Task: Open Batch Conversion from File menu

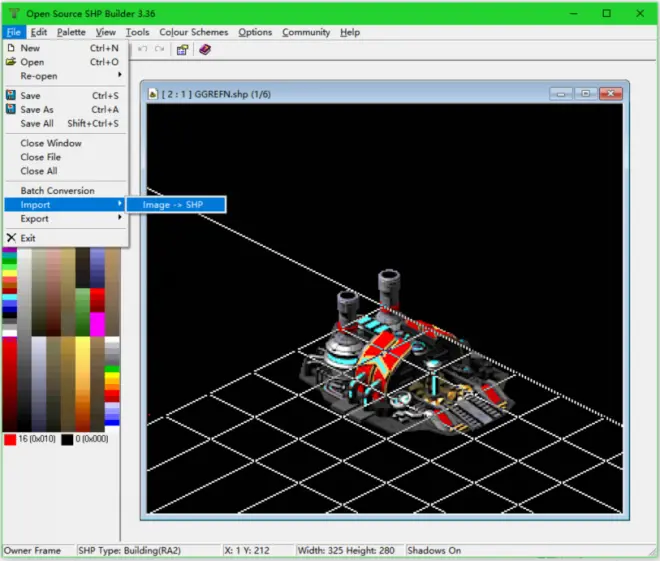Action: tap(66, 191)
